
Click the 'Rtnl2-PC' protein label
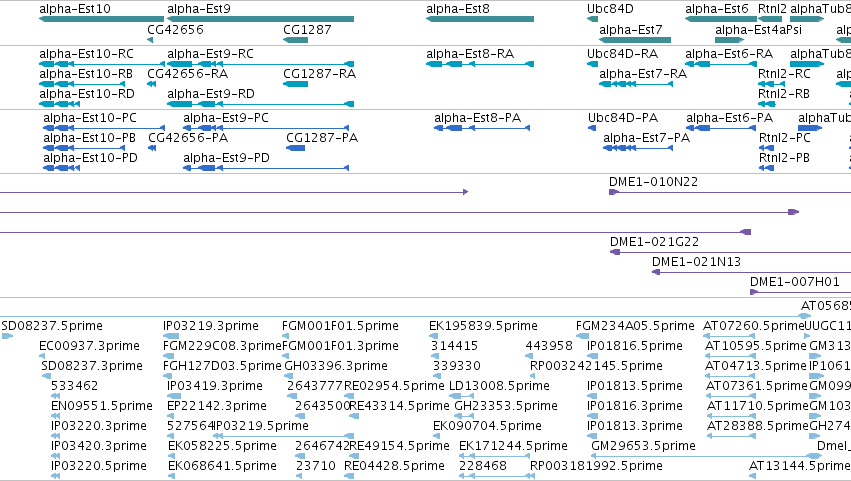[784, 138]
